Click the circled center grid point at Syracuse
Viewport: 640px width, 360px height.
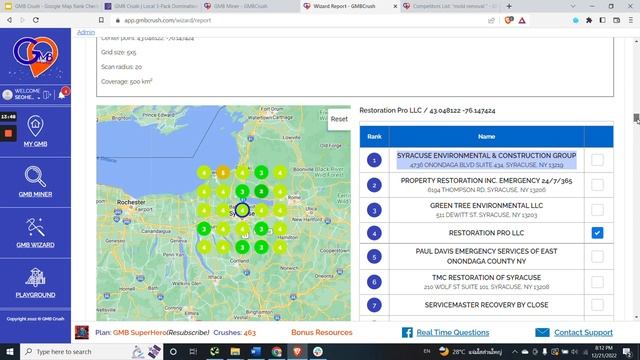[242, 210]
